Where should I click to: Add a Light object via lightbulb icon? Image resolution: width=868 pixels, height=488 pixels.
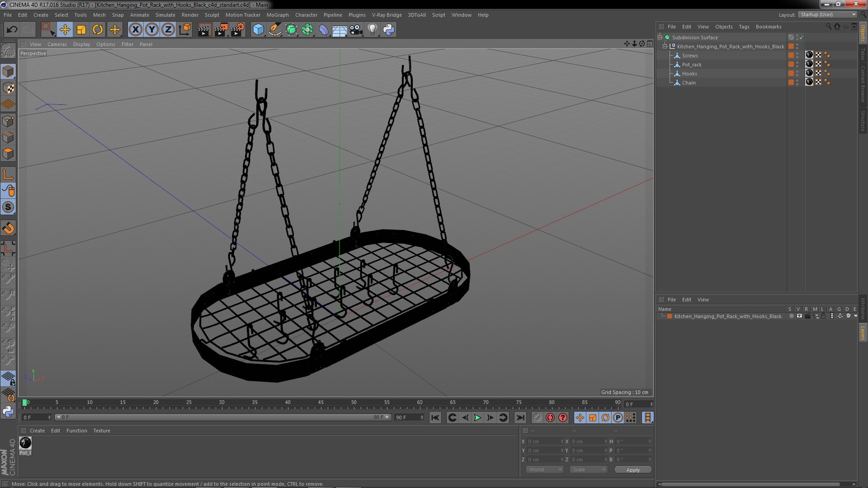(372, 30)
